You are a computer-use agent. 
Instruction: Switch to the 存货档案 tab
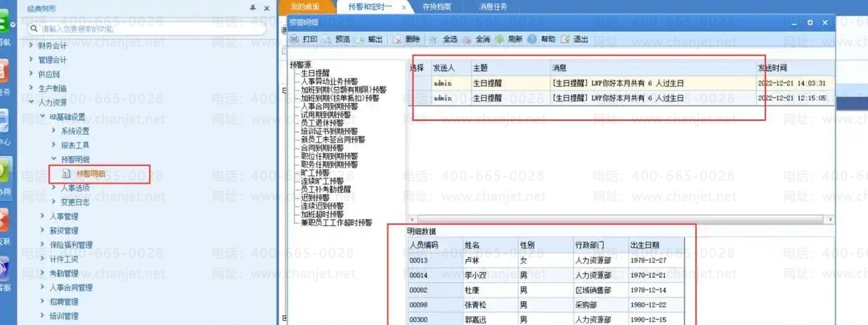click(x=436, y=6)
